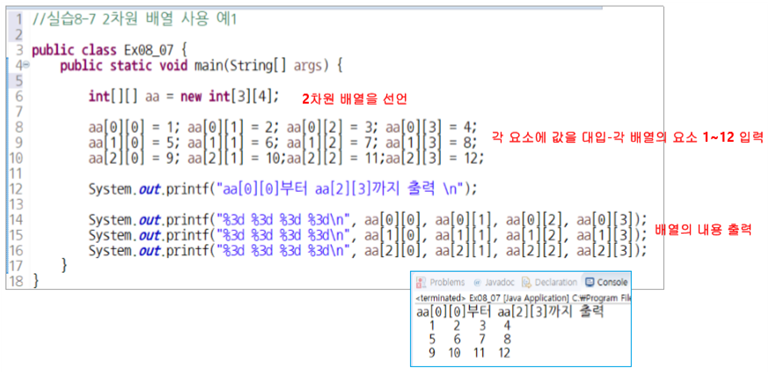Click the Problems tab icon
Viewport: 769px width, 372px height.
click(420, 282)
